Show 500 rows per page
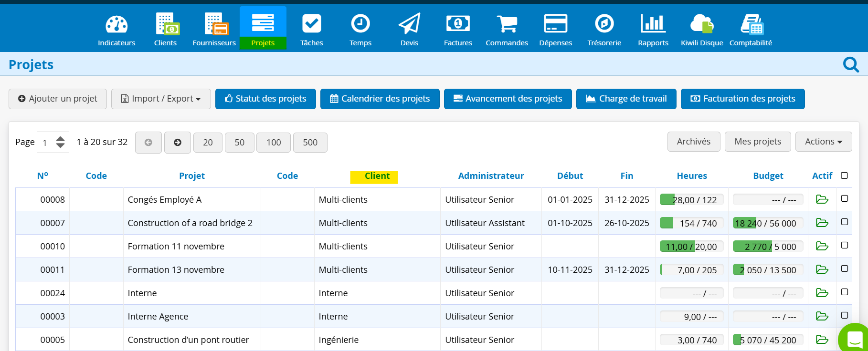 pyautogui.click(x=310, y=143)
